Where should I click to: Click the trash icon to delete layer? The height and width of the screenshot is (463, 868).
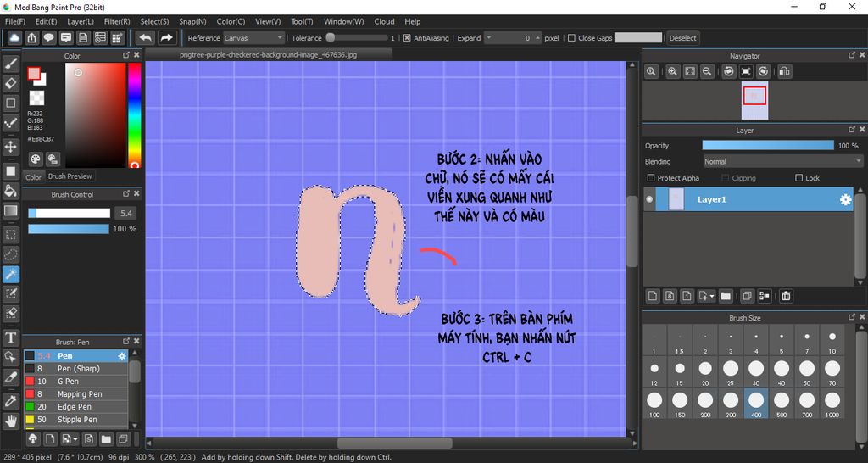click(x=786, y=296)
